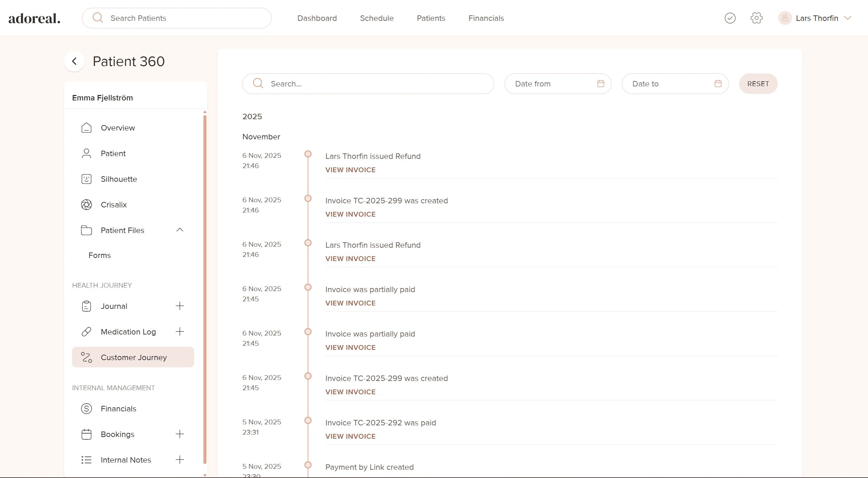Open the Financials top menu
The image size is (868, 478).
click(x=486, y=18)
